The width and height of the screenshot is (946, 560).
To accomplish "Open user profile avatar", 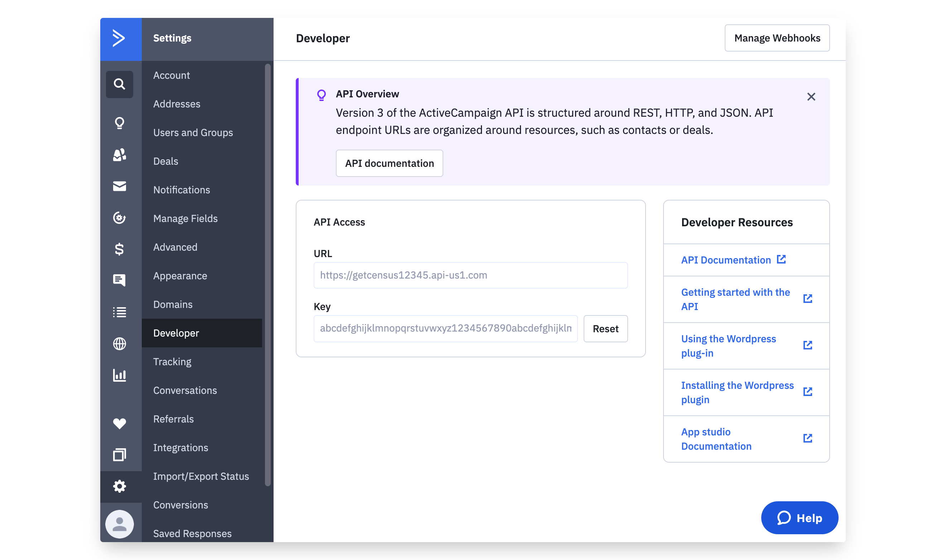I will click(119, 524).
